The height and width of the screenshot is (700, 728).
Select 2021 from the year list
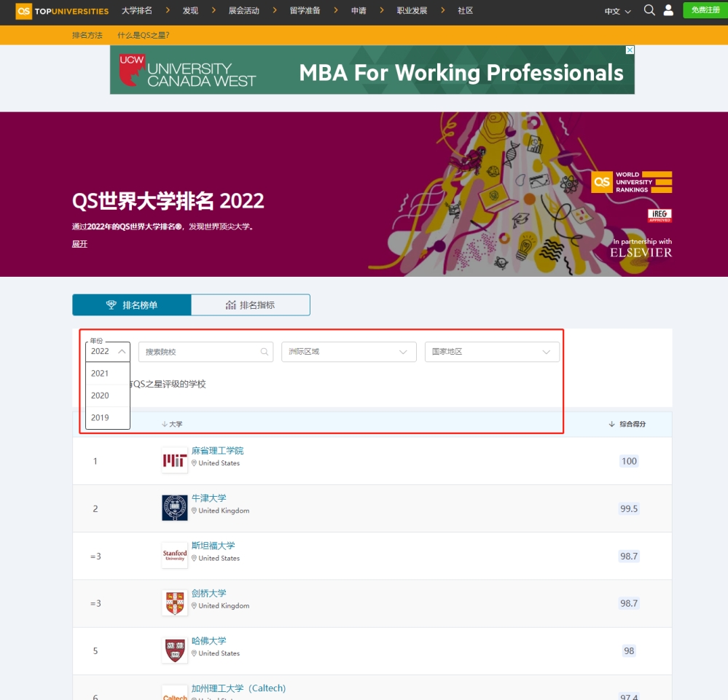click(108, 373)
